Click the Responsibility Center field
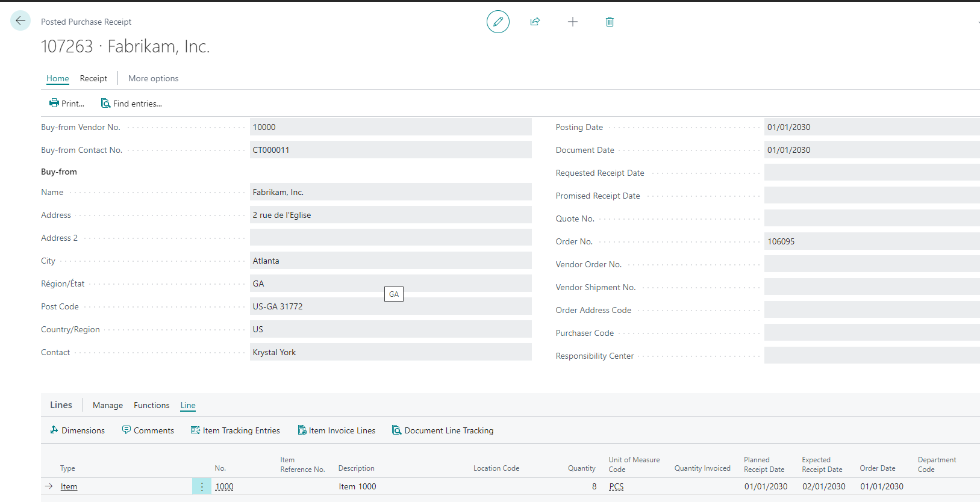980x502 pixels. [x=872, y=356]
